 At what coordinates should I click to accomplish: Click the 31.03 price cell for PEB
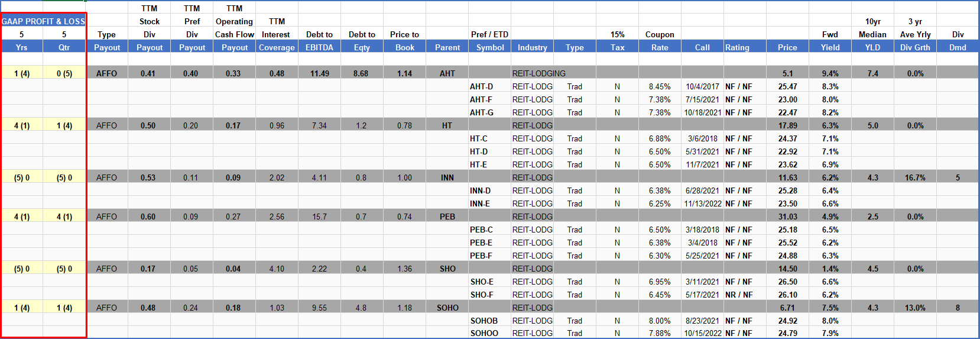click(787, 217)
